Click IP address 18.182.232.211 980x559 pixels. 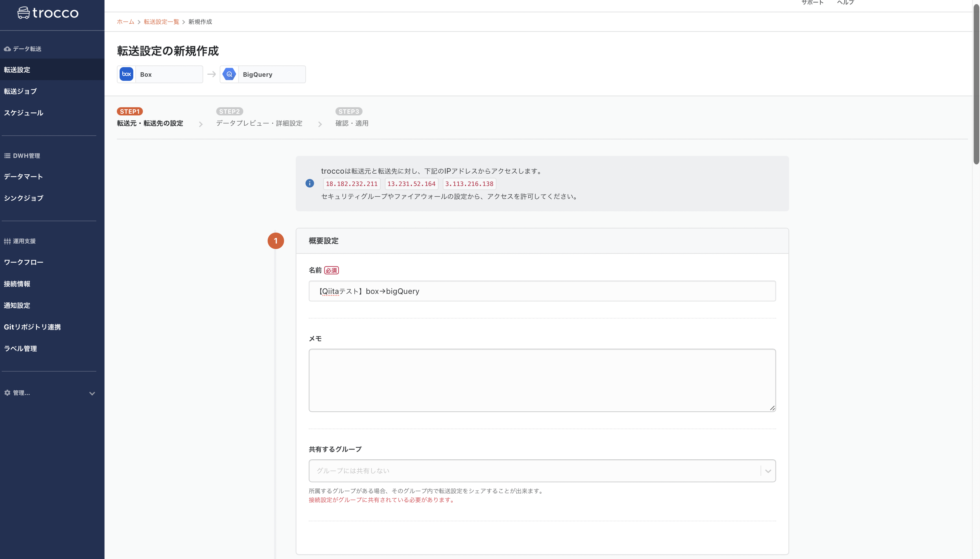click(x=352, y=184)
